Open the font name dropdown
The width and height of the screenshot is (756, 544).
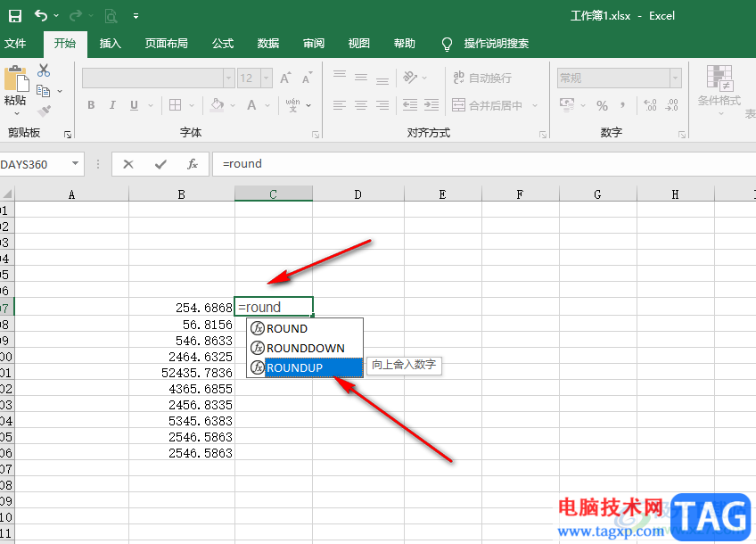(x=229, y=78)
